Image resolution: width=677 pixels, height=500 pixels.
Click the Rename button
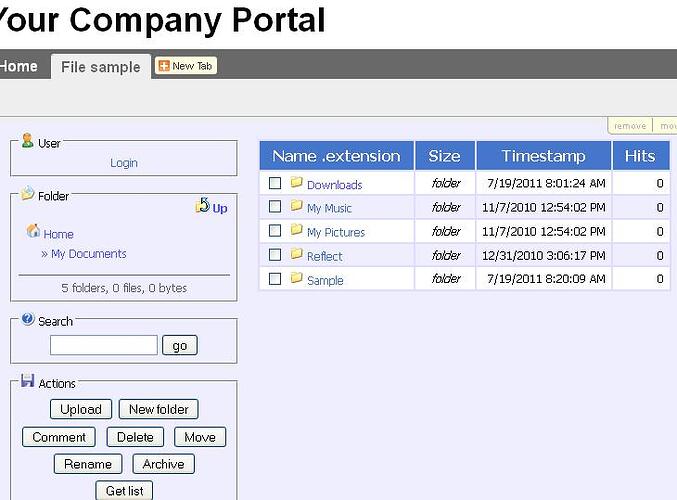pyautogui.click(x=88, y=464)
